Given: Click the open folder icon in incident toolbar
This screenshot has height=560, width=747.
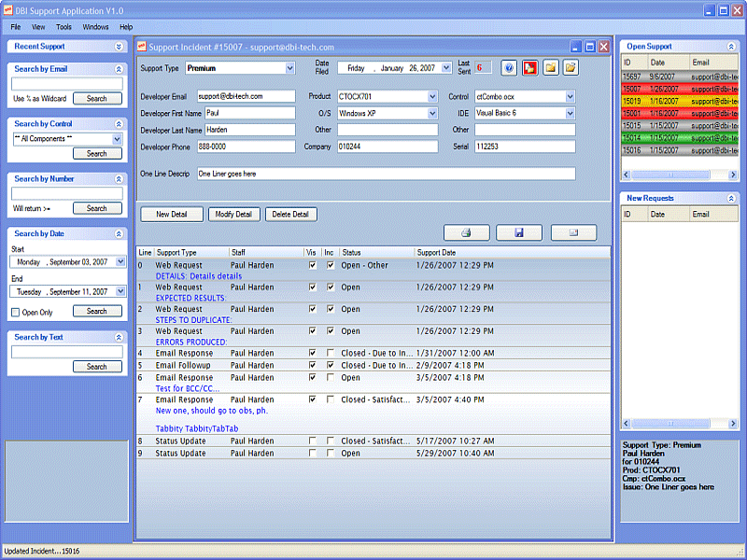Looking at the screenshot, I should [571, 67].
